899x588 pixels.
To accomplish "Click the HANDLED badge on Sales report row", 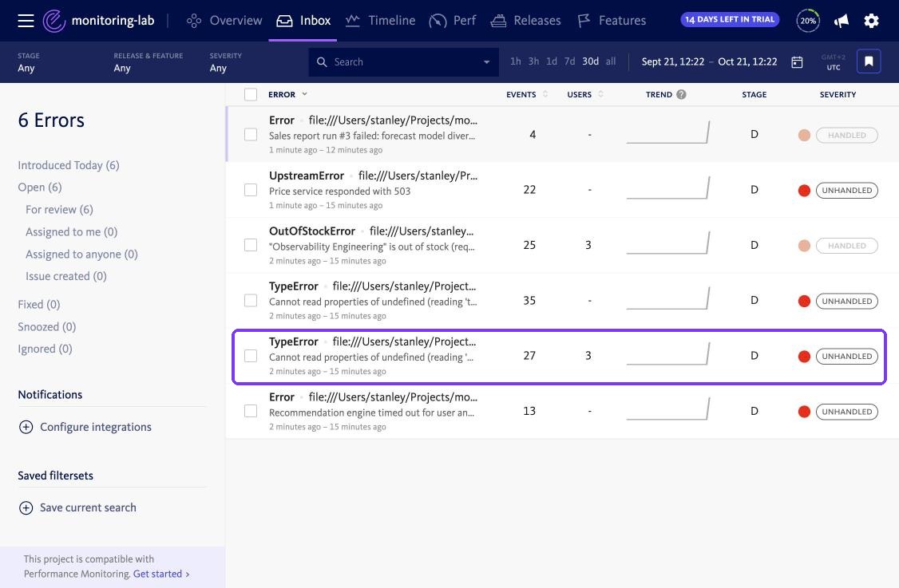I will [847, 136].
